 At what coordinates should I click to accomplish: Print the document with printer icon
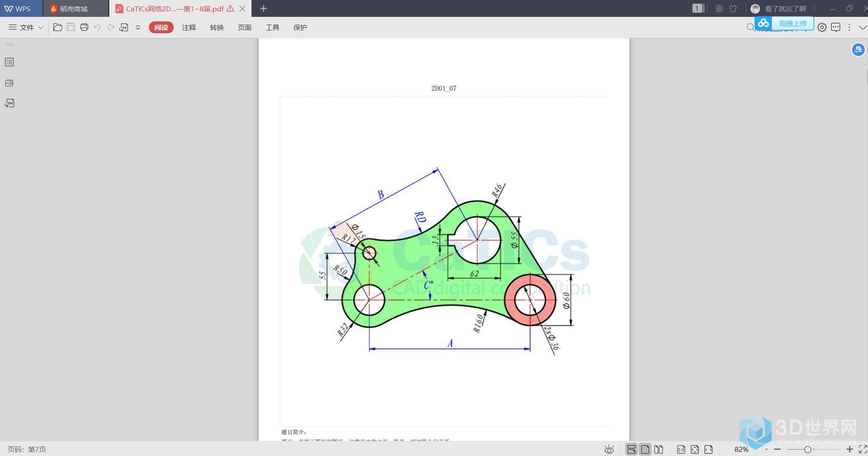tap(84, 27)
